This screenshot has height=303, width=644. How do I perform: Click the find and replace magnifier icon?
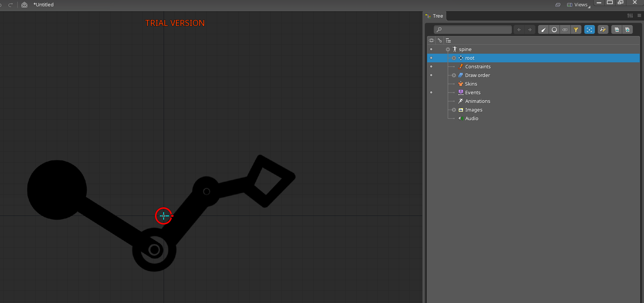click(603, 30)
